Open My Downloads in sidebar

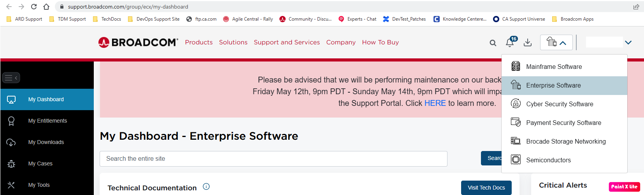[x=46, y=142]
